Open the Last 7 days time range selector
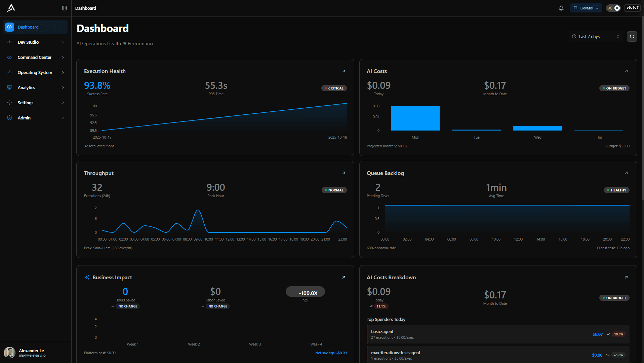The width and height of the screenshot is (644, 363). (595, 36)
